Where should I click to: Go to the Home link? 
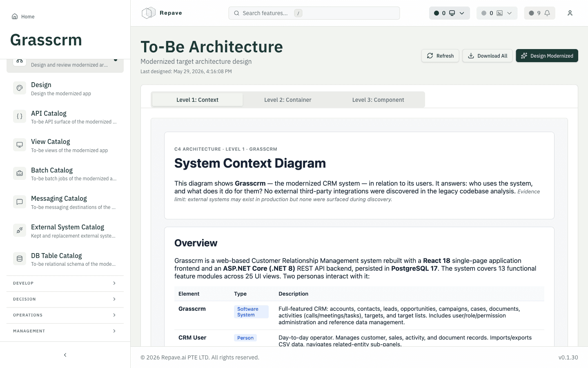(23, 16)
